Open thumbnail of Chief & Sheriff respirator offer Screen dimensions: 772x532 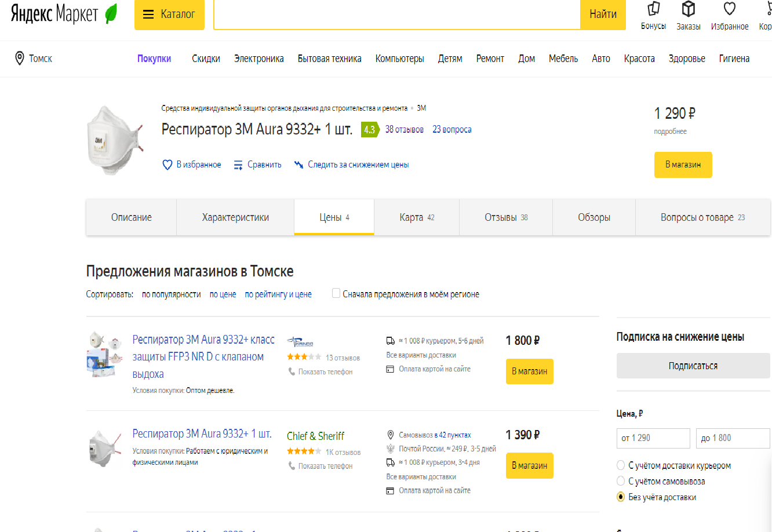point(105,447)
